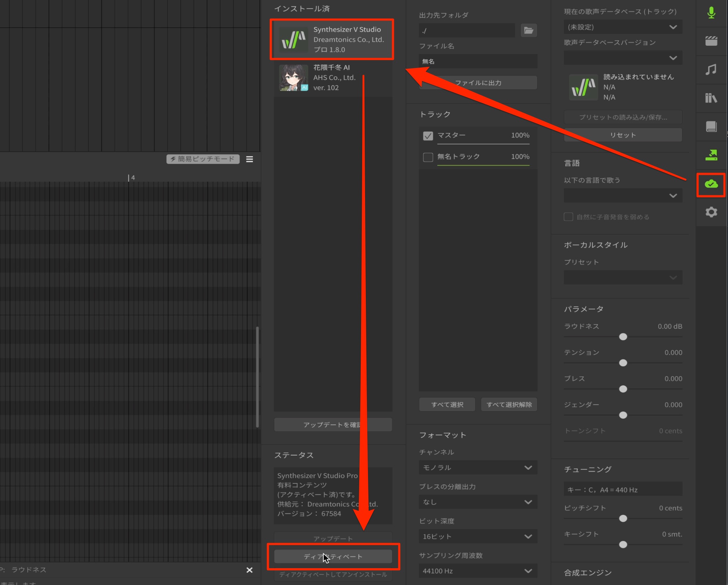
Task: Click the disabled アップデート button under status
Action: tap(333, 538)
